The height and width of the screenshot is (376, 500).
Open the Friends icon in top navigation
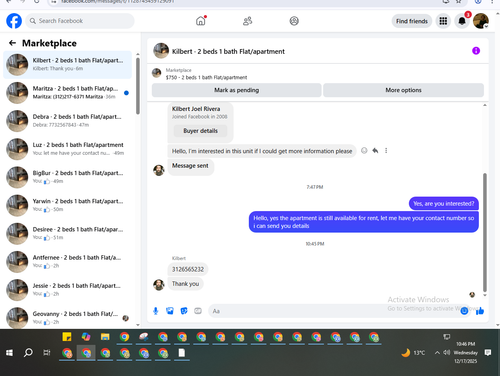click(247, 21)
